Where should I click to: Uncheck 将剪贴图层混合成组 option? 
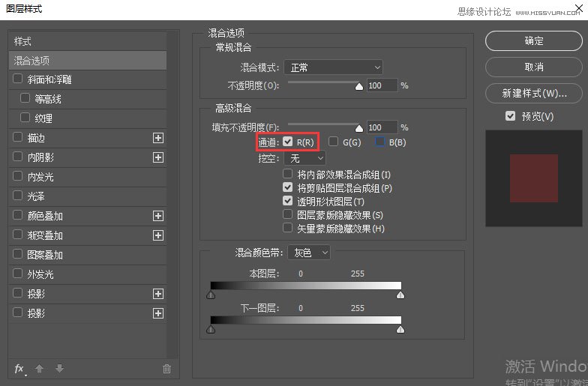tap(288, 187)
